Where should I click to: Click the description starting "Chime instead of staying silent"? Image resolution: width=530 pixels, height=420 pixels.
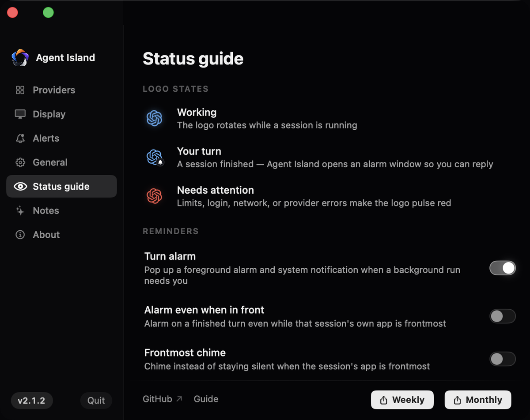pyautogui.click(x=287, y=367)
